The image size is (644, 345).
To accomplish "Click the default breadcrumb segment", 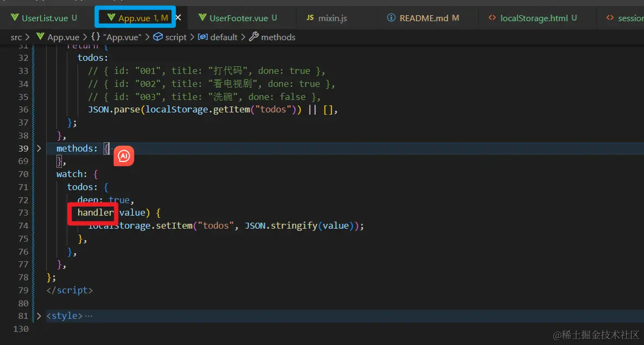I will pos(224,37).
